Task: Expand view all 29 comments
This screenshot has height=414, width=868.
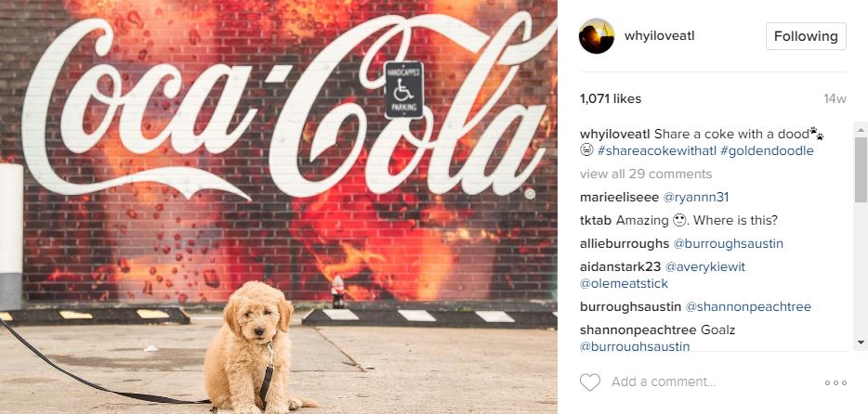Action: (646, 174)
